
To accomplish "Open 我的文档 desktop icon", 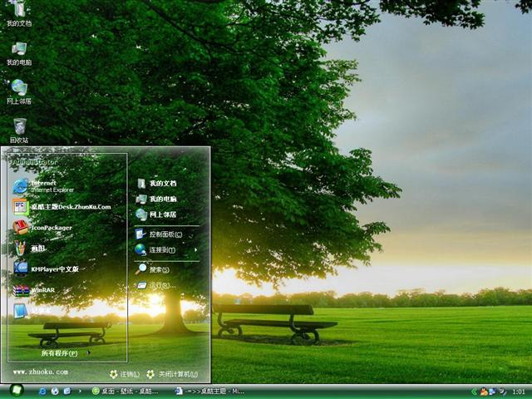I will 19,14.
